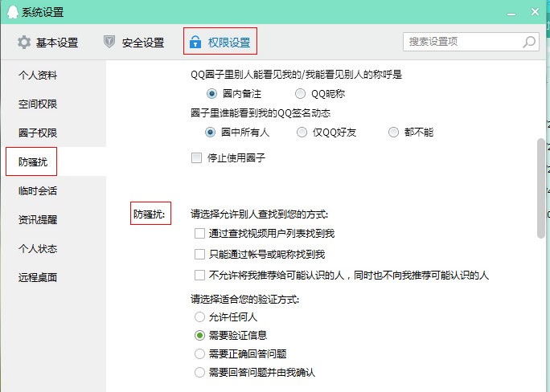Viewport: 550px width, 392px height.
Task: Click the 系统设置 window title text
Action: [43, 12]
